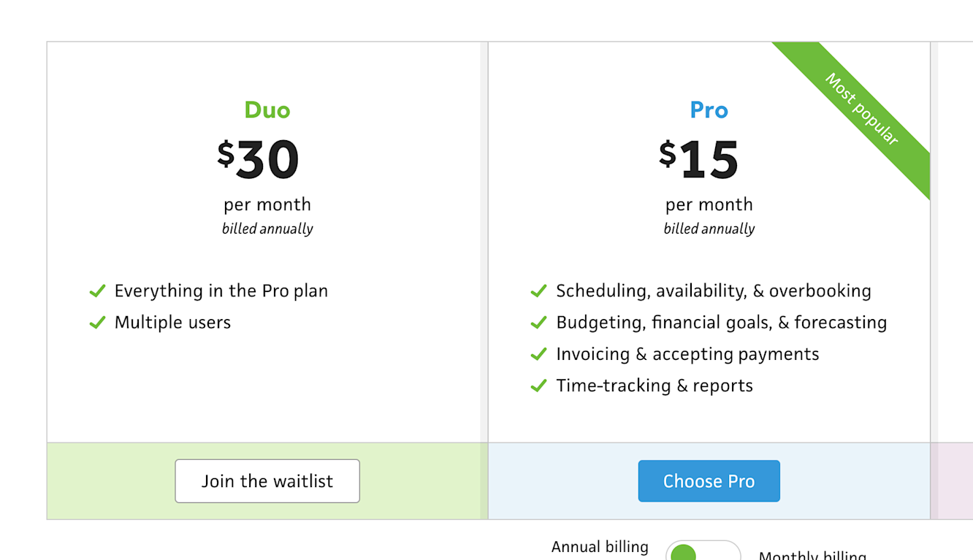The height and width of the screenshot is (560, 973).
Task: Click the Invoicing & accepting payments text
Action: click(687, 354)
